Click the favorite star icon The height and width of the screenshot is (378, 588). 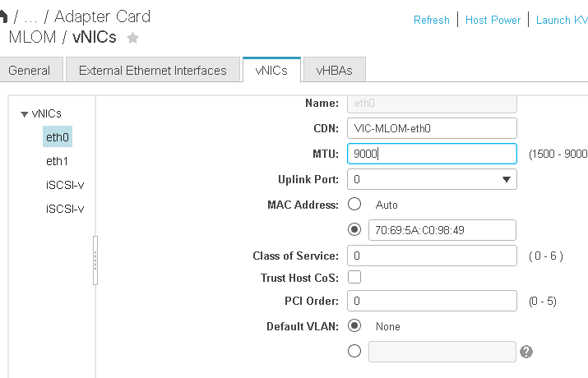tap(133, 38)
